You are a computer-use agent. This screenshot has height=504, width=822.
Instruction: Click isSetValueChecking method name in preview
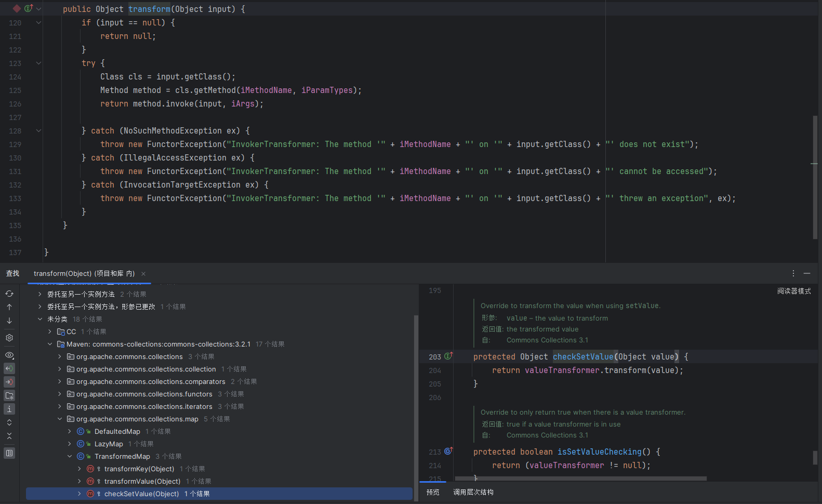600,452
